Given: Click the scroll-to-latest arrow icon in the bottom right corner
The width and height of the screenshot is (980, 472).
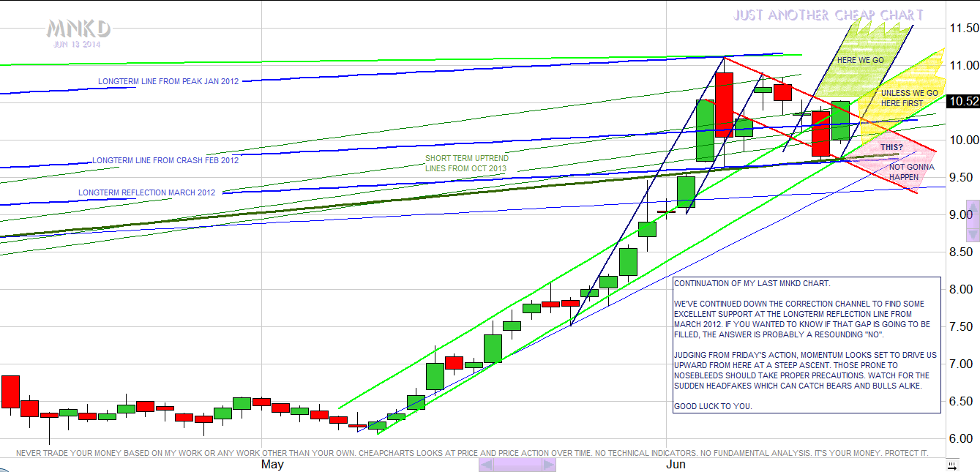Looking at the screenshot, I should pyautogui.click(x=950, y=465).
